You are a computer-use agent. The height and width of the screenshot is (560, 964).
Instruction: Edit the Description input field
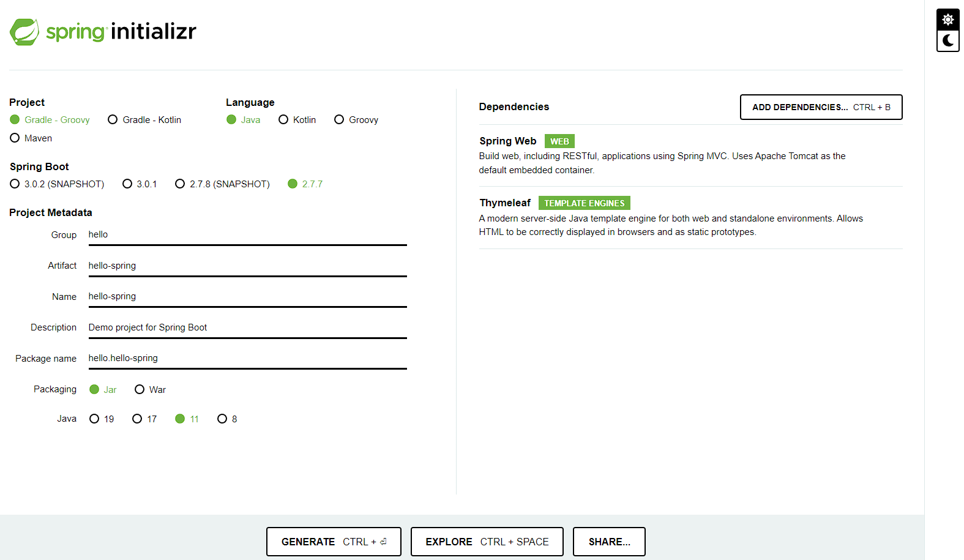pyautogui.click(x=247, y=328)
